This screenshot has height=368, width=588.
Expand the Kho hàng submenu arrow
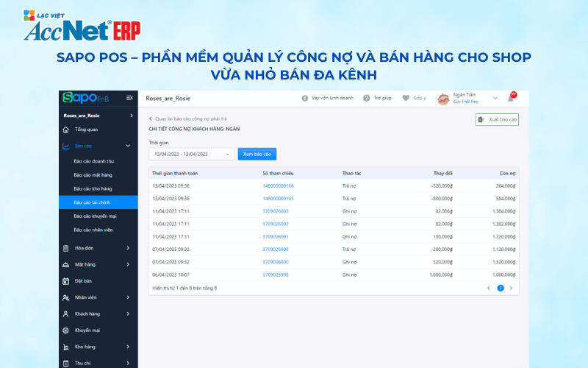coord(128,347)
